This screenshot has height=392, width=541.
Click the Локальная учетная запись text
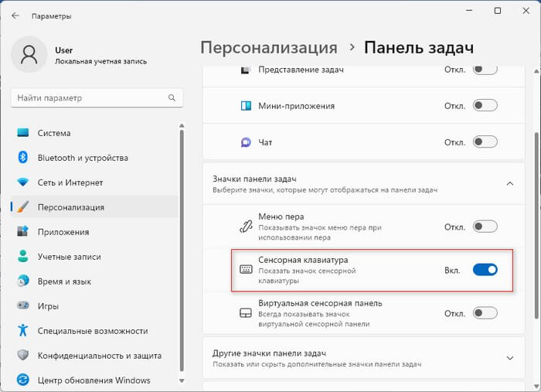100,61
